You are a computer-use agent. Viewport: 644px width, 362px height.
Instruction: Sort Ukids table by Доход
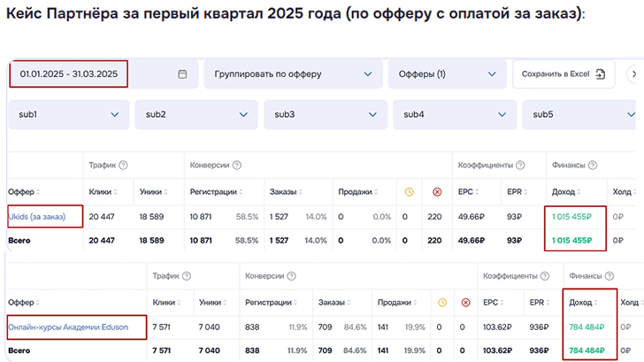click(566, 192)
